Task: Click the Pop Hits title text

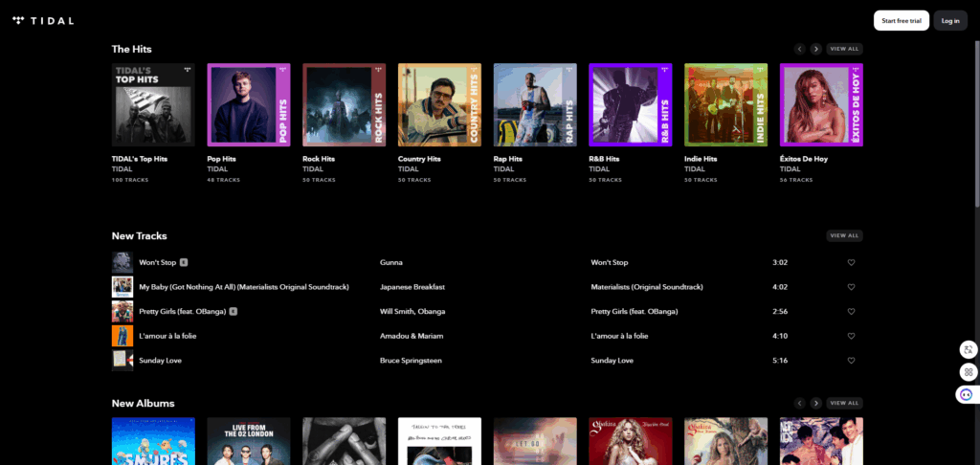Action: pos(222,159)
